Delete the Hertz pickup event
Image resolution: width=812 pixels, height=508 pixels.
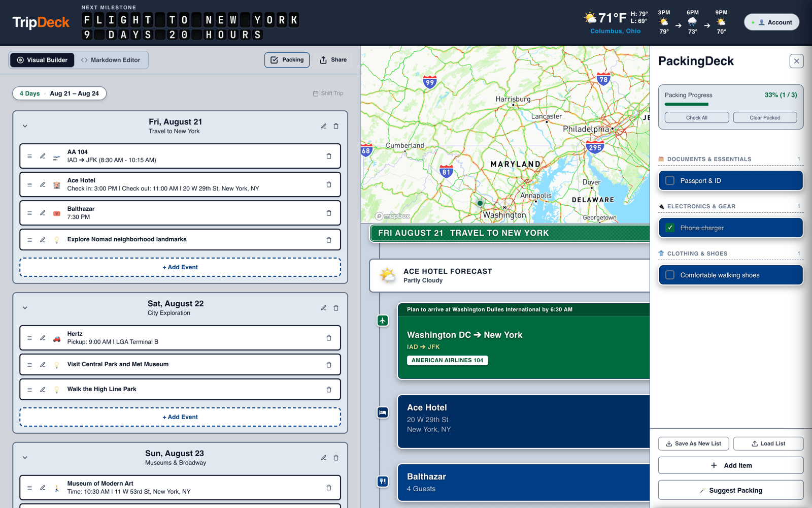[x=329, y=338]
